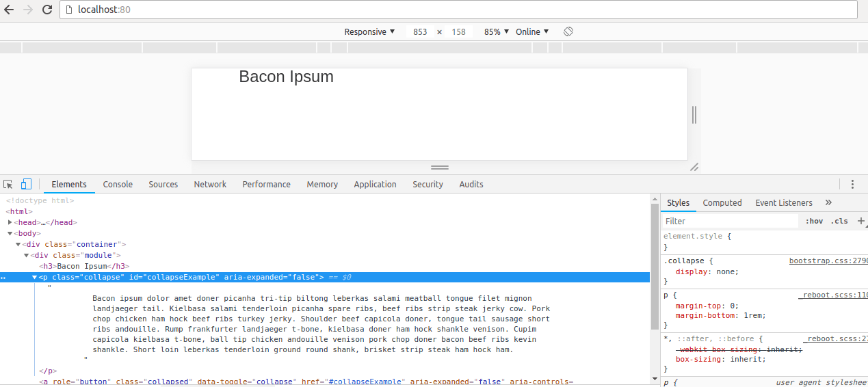The image size is (868, 387).
Task: Select the h3 Bacon Ipsum DOM node
Action: pos(84,267)
